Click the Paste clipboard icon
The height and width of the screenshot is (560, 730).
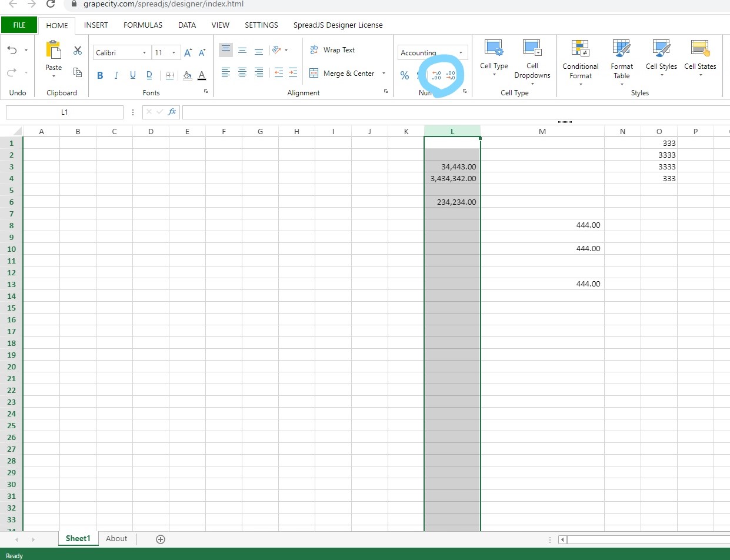click(x=54, y=51)
